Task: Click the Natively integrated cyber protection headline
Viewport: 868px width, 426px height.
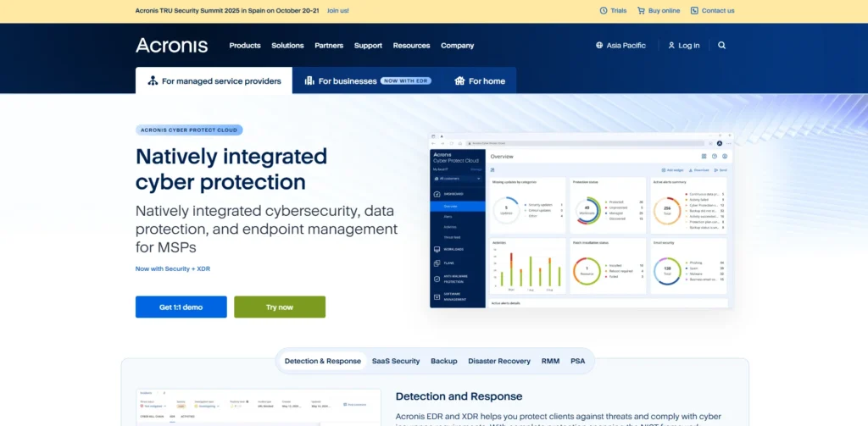Action: 231,169
